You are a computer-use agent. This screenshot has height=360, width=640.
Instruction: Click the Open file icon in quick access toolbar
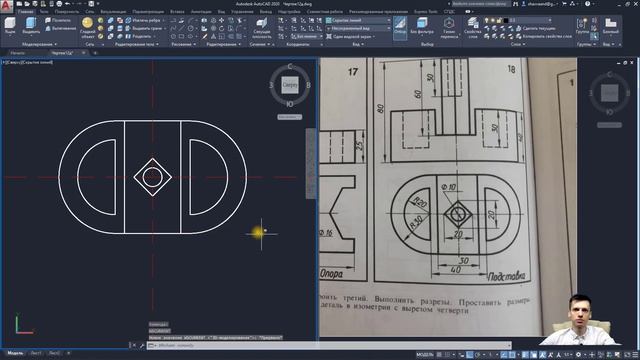(27, 4)
